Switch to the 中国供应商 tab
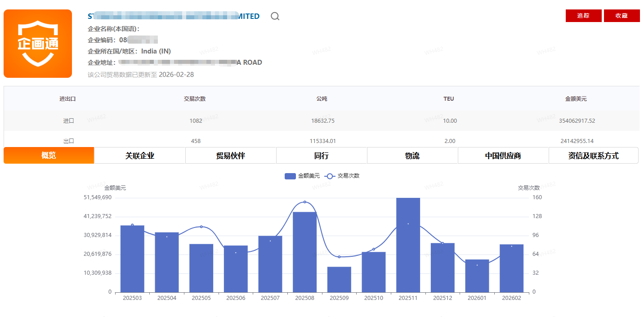The width and height of the screenshot is (644, 317). pyautogui.click(x=503, y=156)
